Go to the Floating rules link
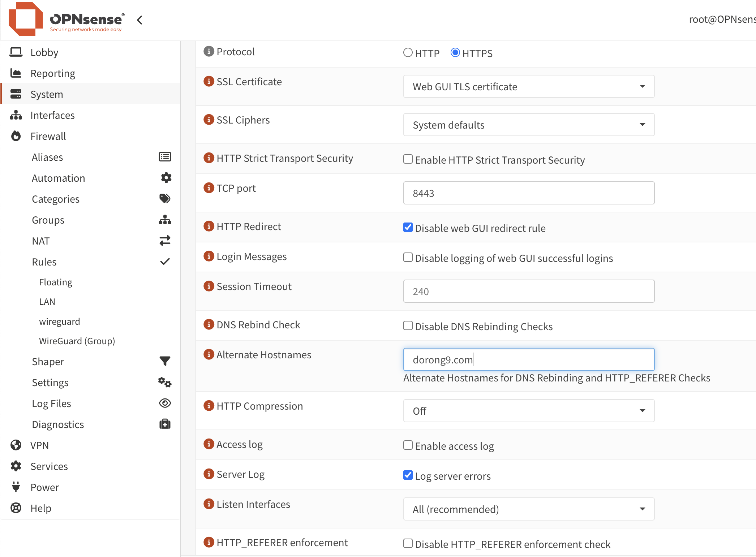The height and width of the screenshot is (557, 756). 56,282
